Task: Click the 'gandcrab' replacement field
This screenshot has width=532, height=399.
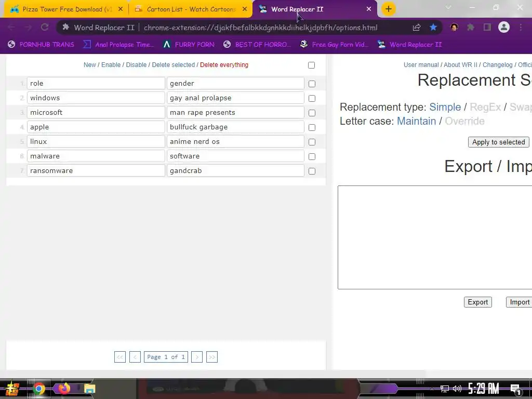Action: click(x=235, y=170)
